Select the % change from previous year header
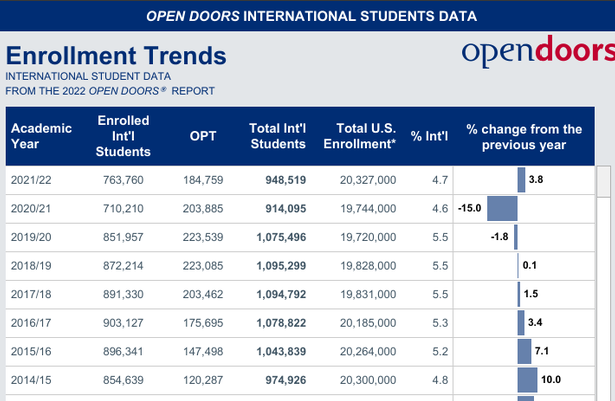Screen dimensions: 615x401 coord(524,136)
